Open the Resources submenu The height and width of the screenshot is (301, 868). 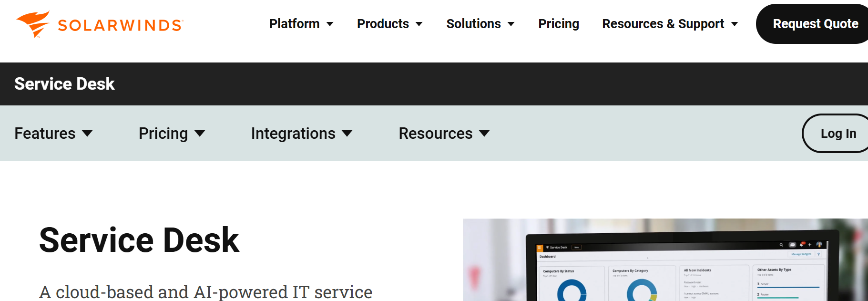coord(436,134)
